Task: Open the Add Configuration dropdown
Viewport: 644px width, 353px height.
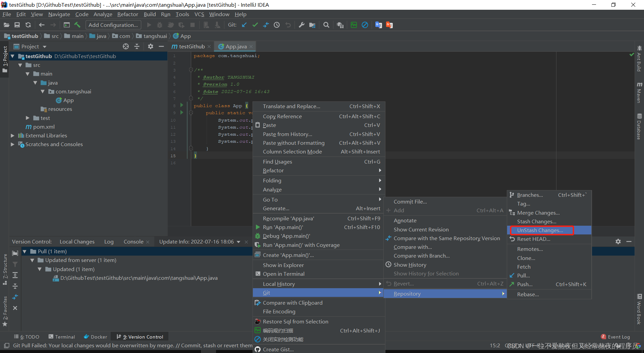Action: (113, 25)
